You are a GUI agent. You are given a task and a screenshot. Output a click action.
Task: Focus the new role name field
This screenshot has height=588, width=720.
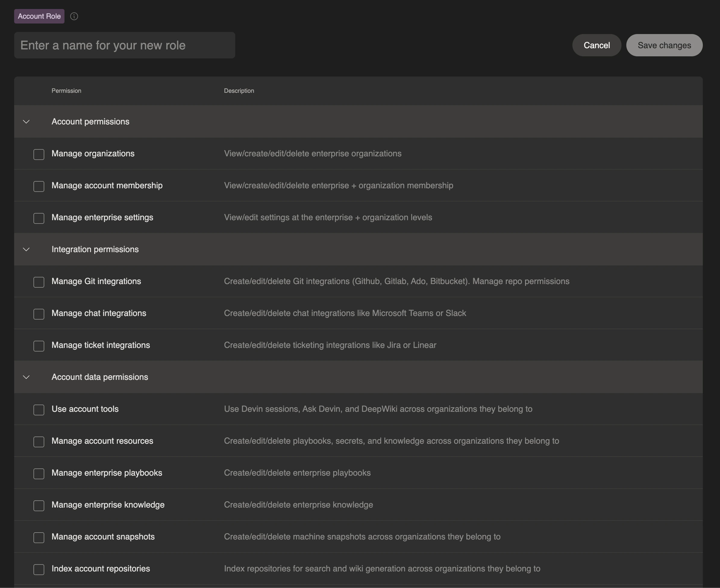click(x=124, y=45)
